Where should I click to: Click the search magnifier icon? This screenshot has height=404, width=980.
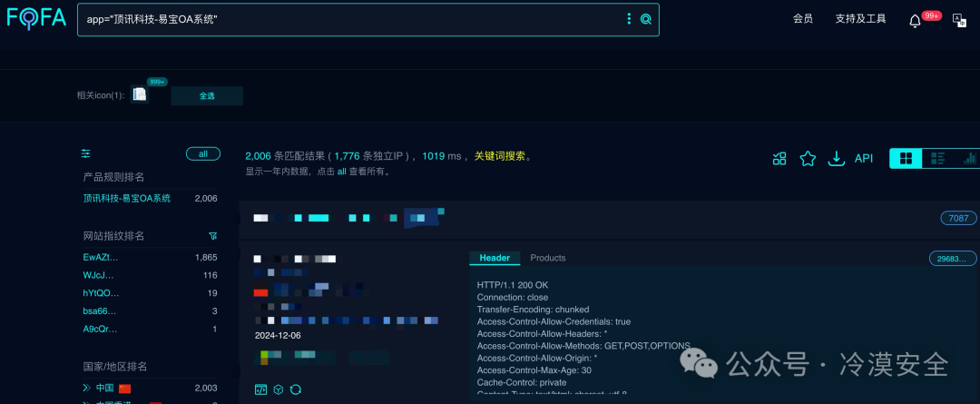coord(646,19)
